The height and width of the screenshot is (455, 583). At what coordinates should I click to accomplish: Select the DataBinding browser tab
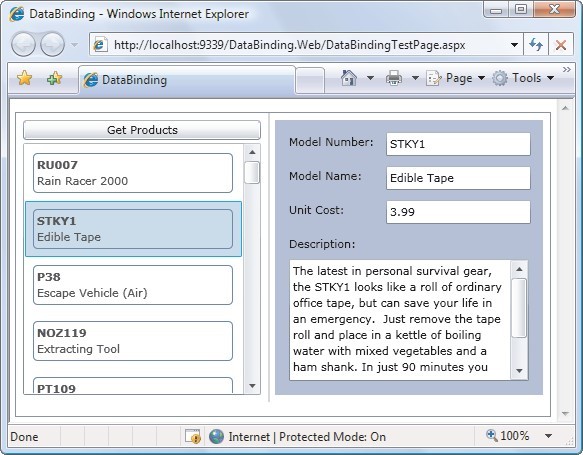pos(187,80)
